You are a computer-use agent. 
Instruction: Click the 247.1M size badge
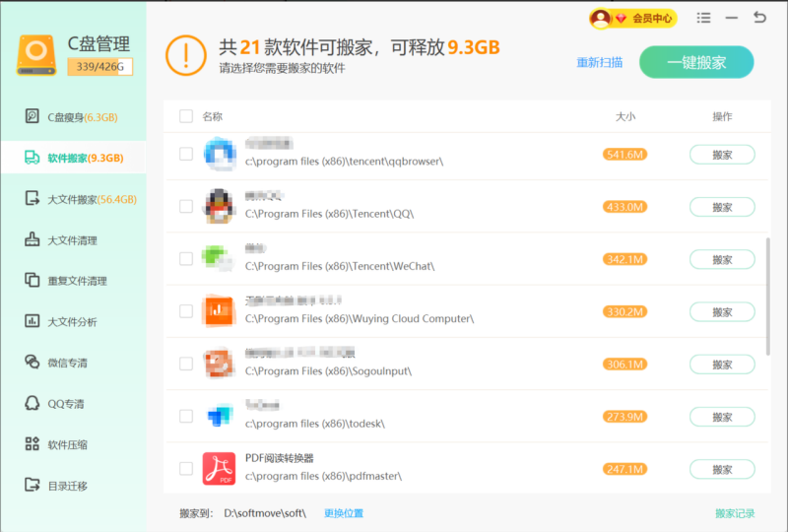624,469
